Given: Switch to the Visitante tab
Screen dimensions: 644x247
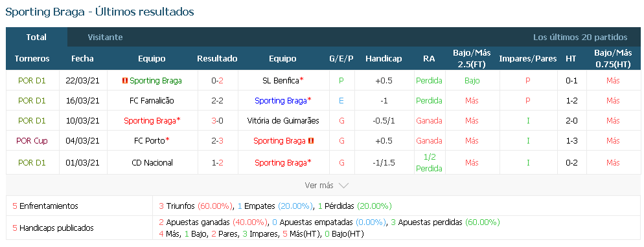Looking at the screenshot, I should click(105, 37).
